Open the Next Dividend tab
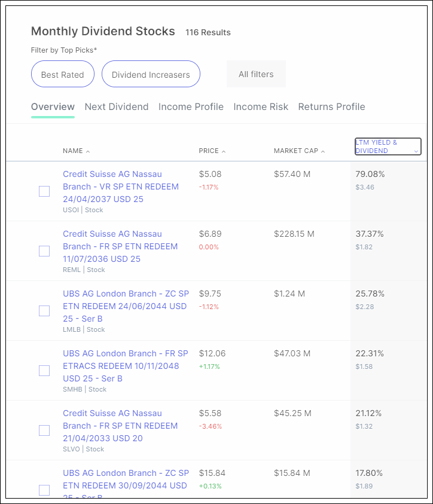The image size is (433, 504). pyautogui.click(x=117, y=106)
